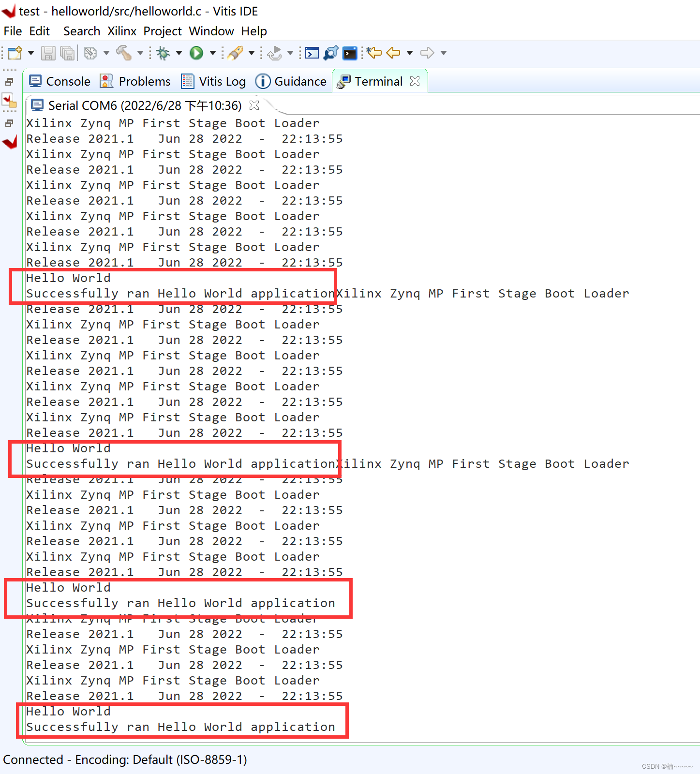
Task: Click the black terminal screen icon
Action: pyautogui.click(x=350, y=53)
